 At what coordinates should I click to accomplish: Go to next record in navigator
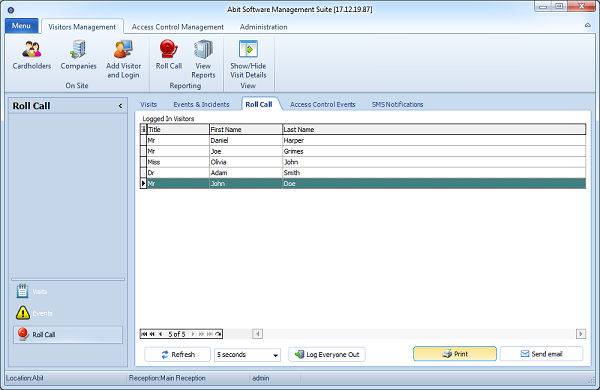click(x=193, y=334)
